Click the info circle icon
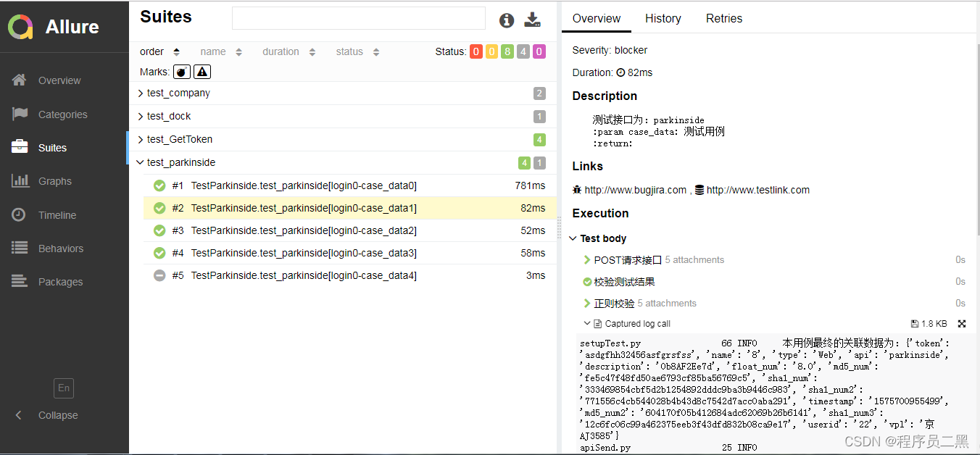This screenshot has width=980, height=455. point(507,20)
